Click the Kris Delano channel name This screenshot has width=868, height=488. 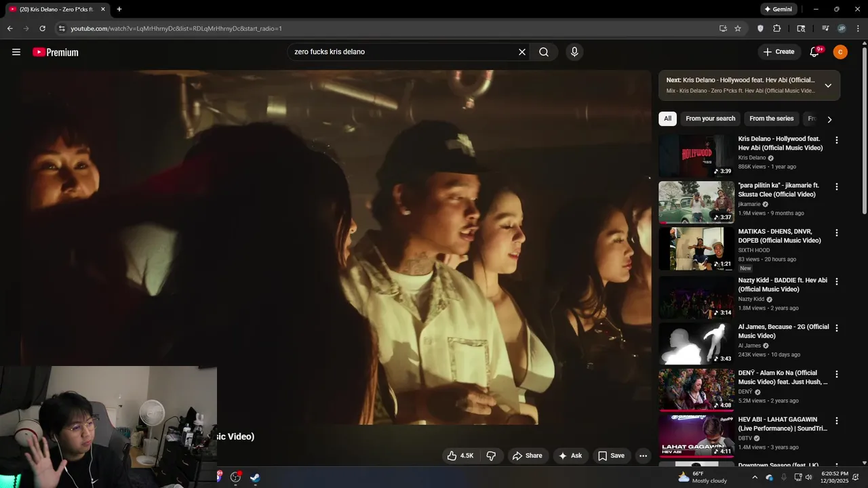click(752, 158)
